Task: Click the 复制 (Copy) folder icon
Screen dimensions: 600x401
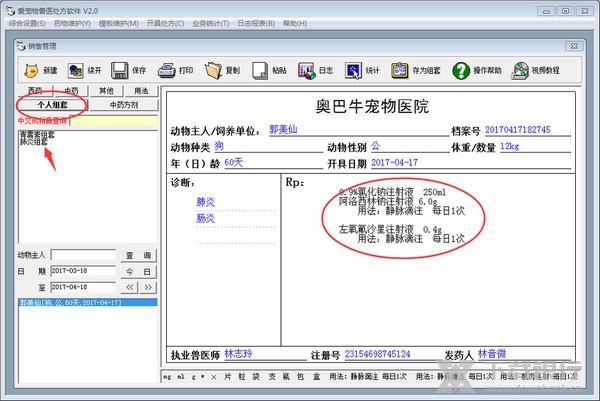Action: (x=213, y=71)
